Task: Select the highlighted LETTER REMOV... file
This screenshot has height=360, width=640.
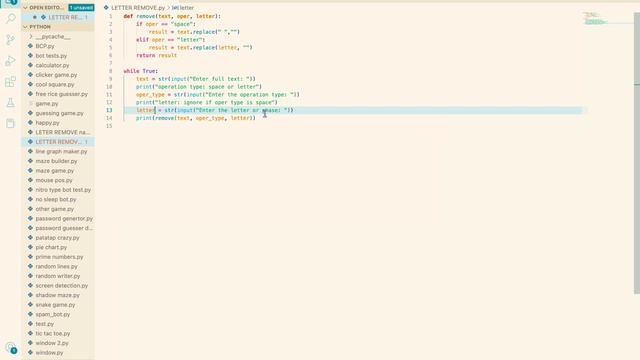Action: pos(58,142)
